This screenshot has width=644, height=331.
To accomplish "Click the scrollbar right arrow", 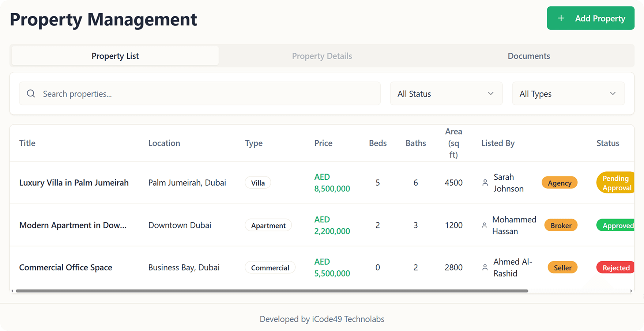I will point(631,291).
